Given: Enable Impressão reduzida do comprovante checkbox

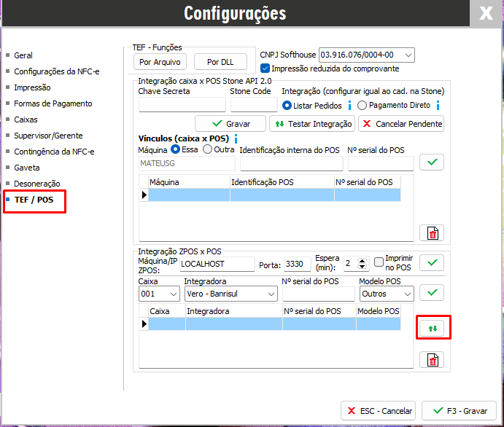Looking at the screenshot, I should pyautogui.click(x=265, y=68).
